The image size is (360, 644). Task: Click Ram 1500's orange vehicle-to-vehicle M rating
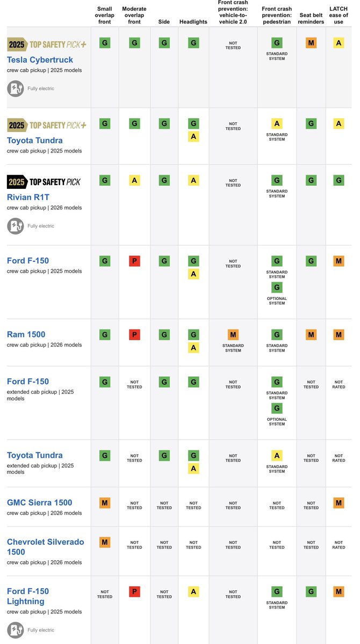(233, 335)
